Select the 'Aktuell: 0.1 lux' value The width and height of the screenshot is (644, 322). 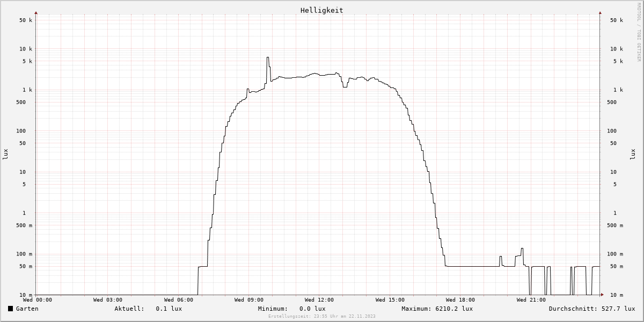tap(148, 309)
